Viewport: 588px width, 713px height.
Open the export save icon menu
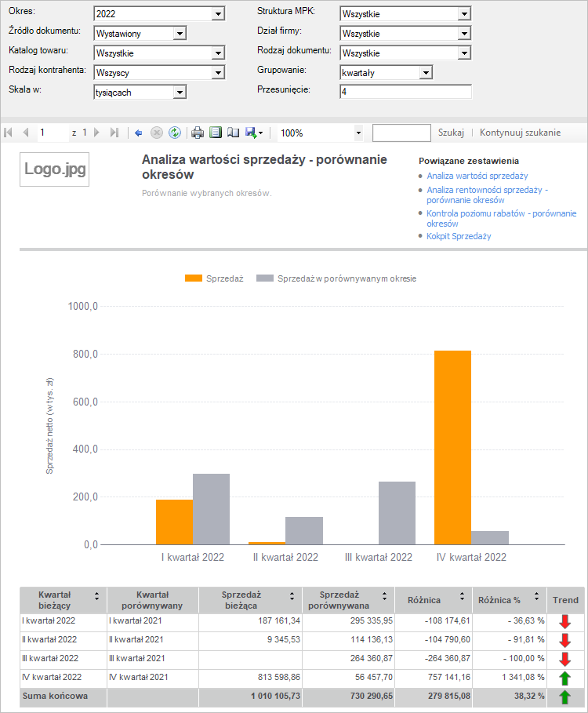tap(254, 133)
